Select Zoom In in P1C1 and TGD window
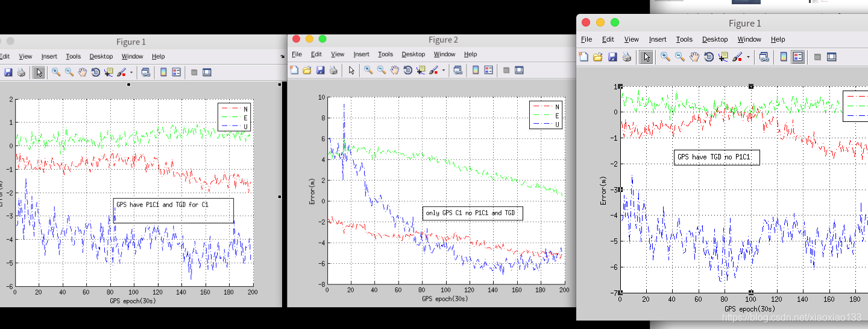The width and height of the screenshot is (868, 329). pyautogui.click(x=56, y=72)
